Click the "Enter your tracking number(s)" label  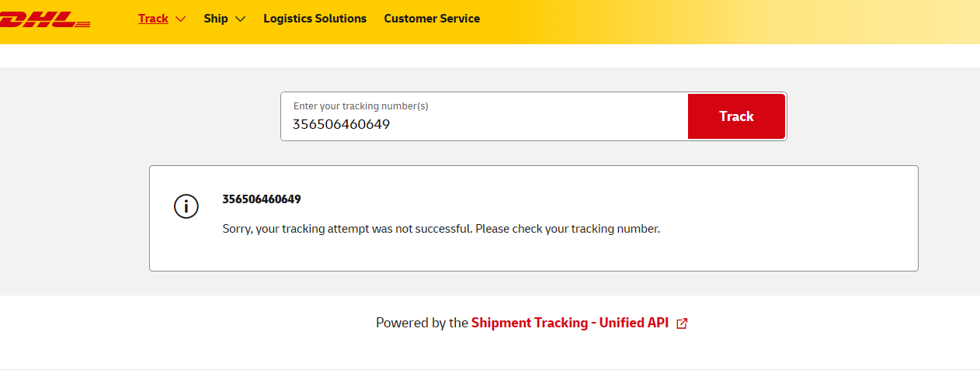[360, 106]
